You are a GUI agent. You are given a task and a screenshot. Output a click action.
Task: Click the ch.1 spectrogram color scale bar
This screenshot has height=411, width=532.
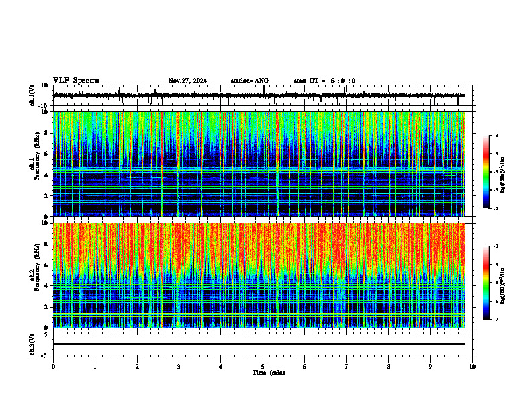pyautogui.click(x=486, y=172)
